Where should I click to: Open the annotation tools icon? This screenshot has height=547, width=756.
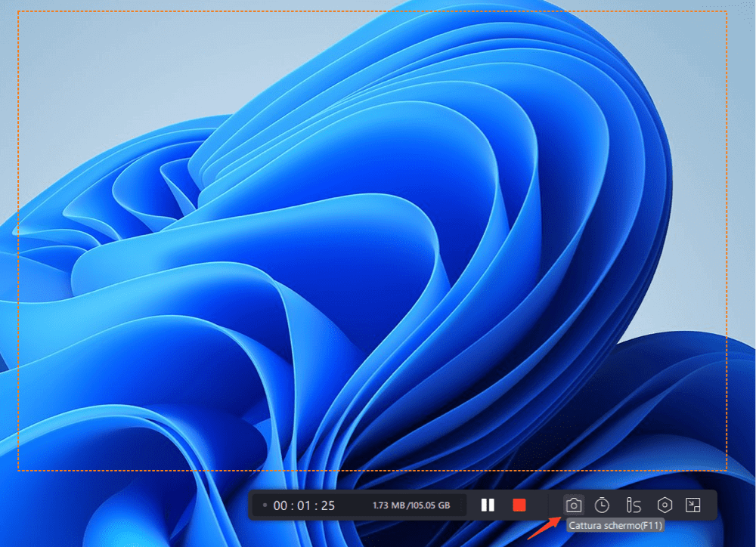633,505
